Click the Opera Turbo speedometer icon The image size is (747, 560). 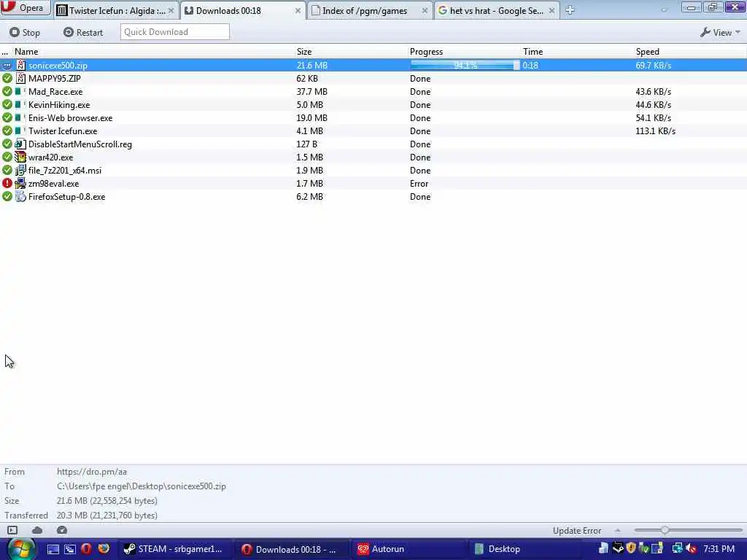click(62, 530)
